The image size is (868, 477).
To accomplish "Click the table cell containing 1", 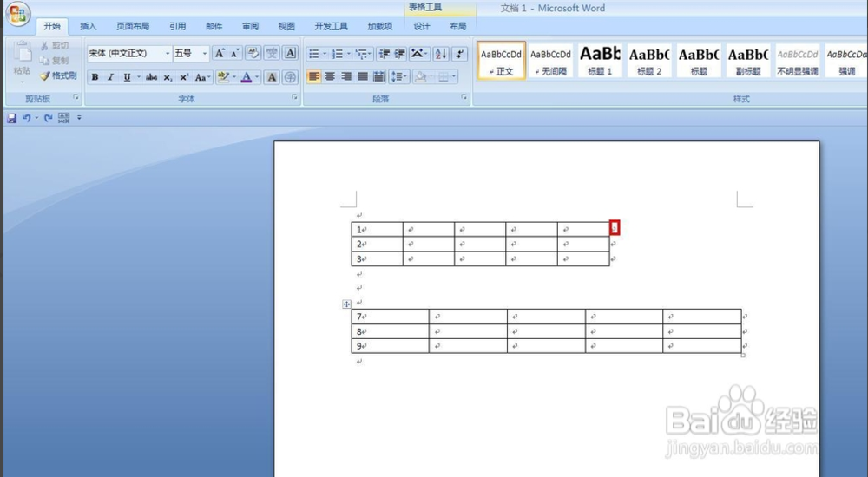I will coord(377,229).
